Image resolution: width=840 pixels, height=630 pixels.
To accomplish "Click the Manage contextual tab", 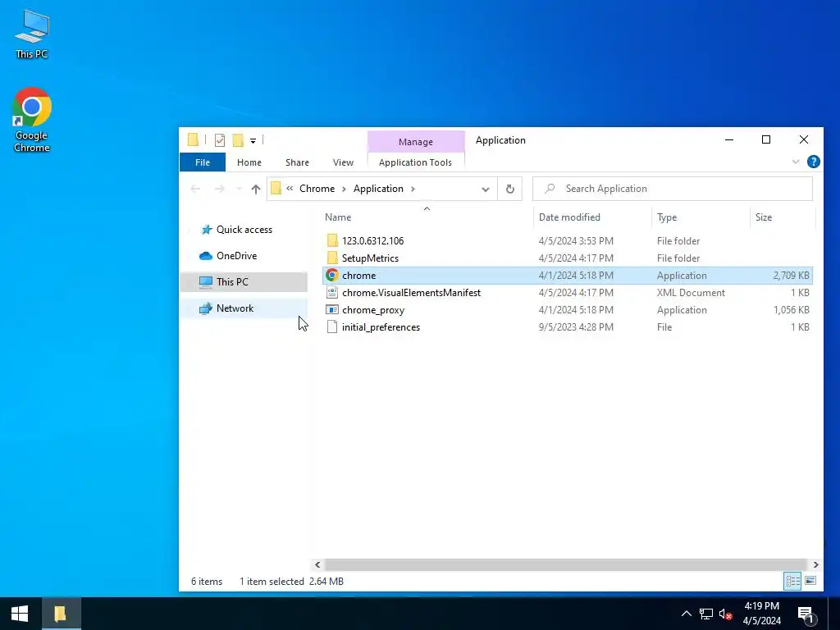I will [416, 142].
